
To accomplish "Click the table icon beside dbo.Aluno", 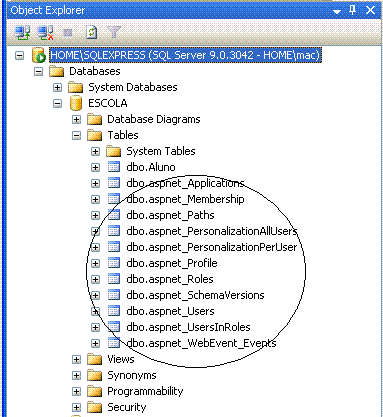I will [x=114, y=167].
